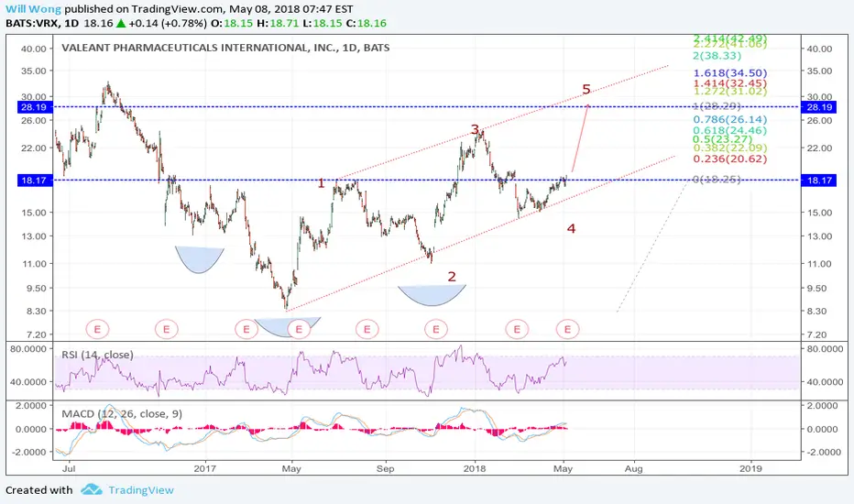Viewport: 854px width, 504px height.
Task: Click the BATS:VRX symbol text in the header
Action: tap(32, 24)
